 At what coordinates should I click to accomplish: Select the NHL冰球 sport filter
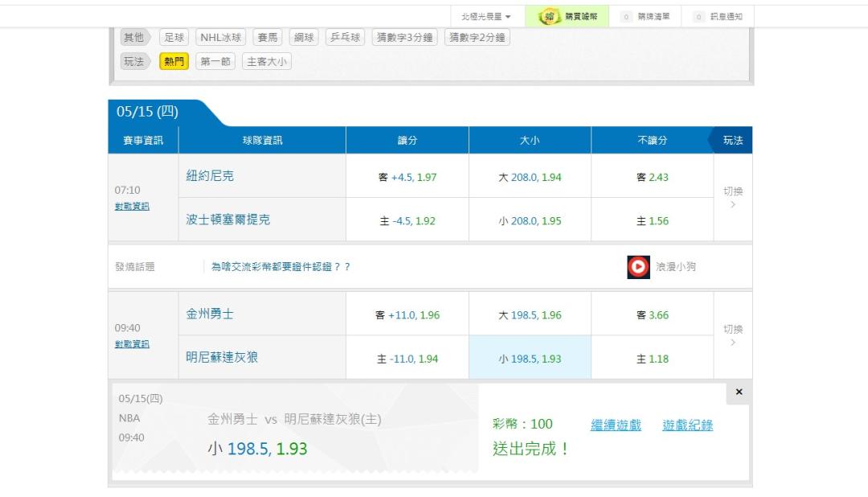coord(221,37)
